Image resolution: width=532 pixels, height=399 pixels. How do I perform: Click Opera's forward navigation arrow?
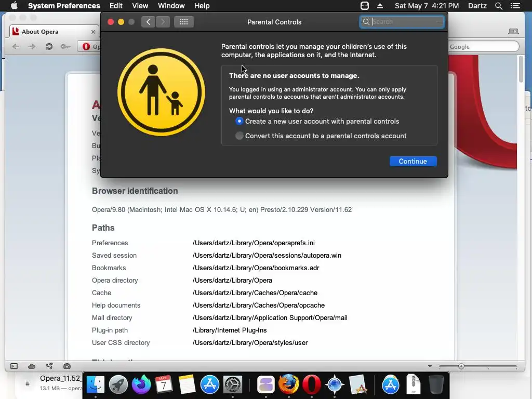point(32,46)
